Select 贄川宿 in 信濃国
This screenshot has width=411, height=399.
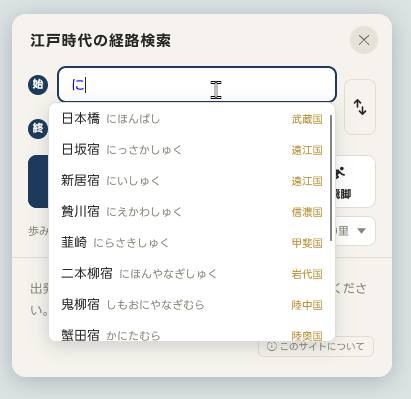point(192,212)
